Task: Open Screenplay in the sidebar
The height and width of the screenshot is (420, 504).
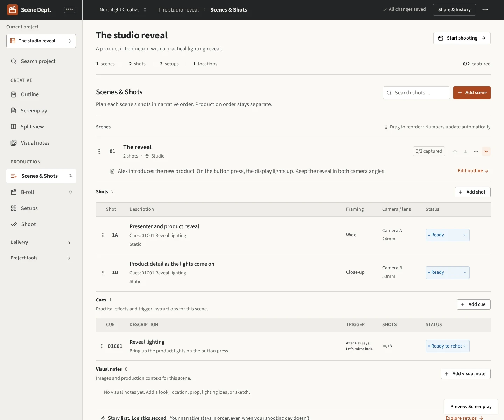Action: (x=41, y=111)
